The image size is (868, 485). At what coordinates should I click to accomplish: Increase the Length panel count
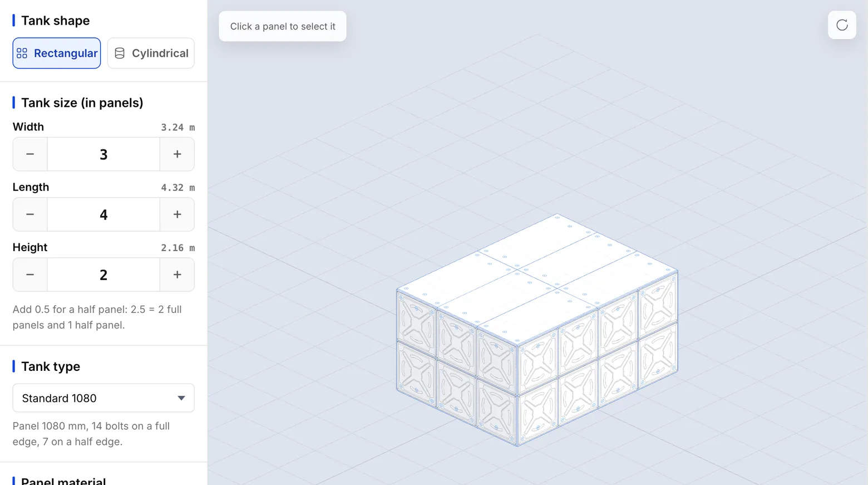pyautogui.click(x=177, y=214)
